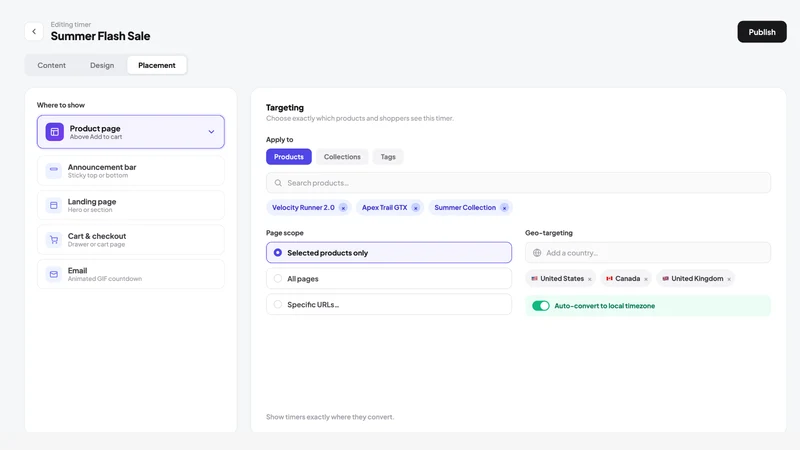The image size is (800, 450).
Task: Click the Email envelope icon
Action: pos(54,274)
